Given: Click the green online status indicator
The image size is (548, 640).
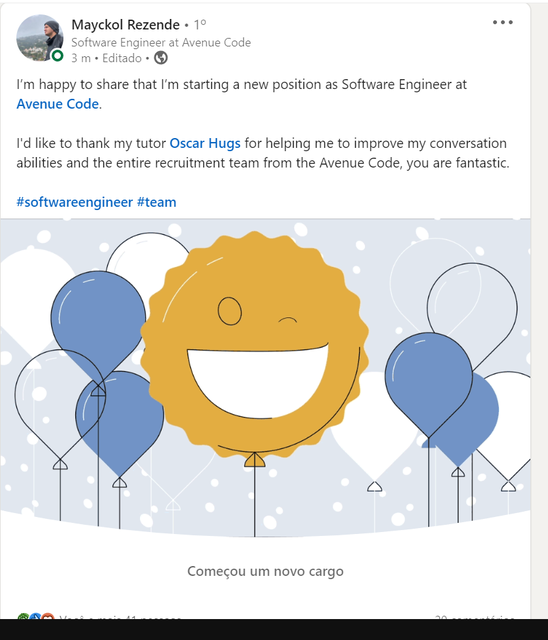Looking at the screenshot, I should tap(58, 55).
